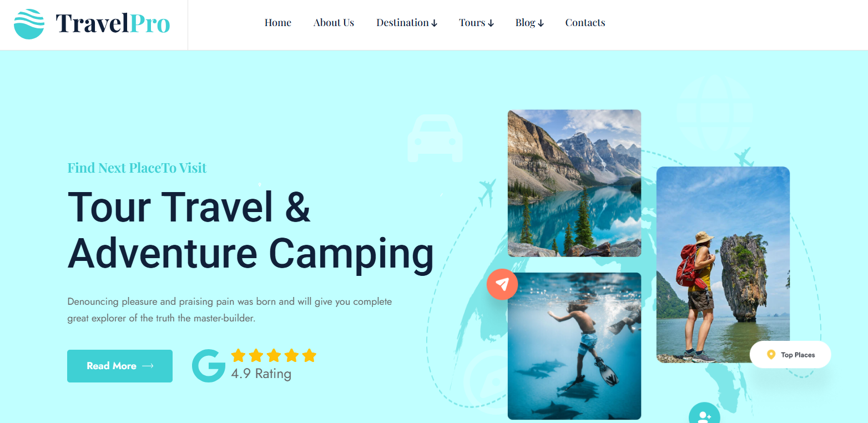Click the Read More button
The image size is (868, 423).
click(x=120, y=366)
